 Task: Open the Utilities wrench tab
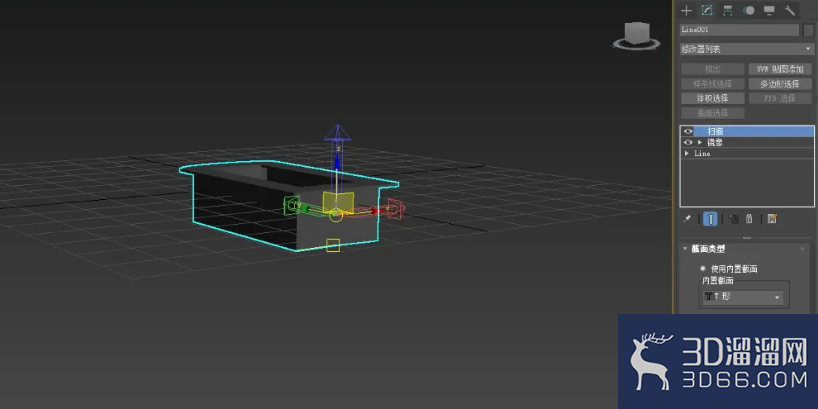(790, 10)
